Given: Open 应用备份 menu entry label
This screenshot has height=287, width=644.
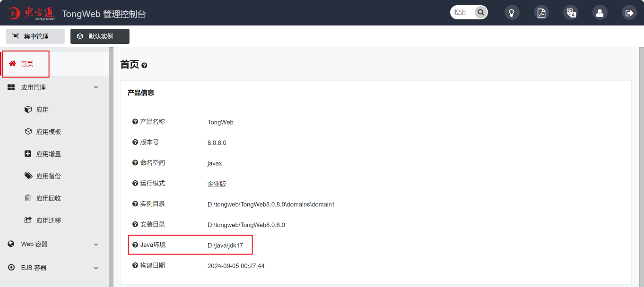Looking at the screenshot, I should tap(49, 176).
